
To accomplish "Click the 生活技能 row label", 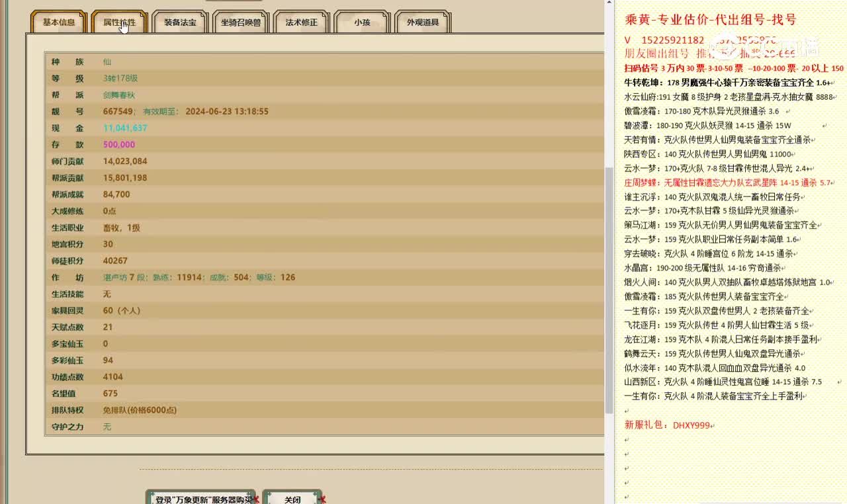I will [67, 294].
